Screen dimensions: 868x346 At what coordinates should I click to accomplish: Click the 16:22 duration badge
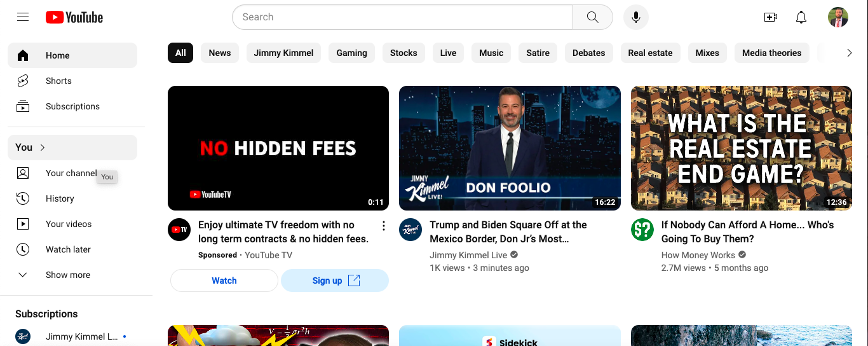[605, 202]
